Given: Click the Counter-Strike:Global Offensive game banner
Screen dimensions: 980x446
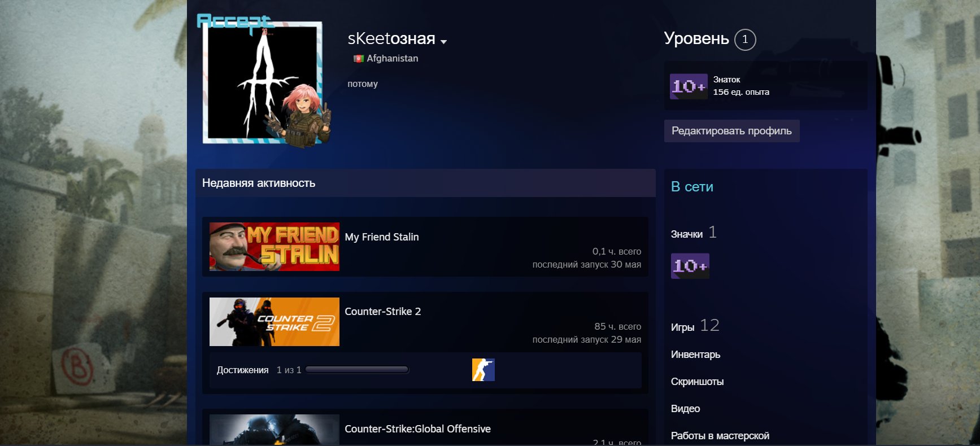Looking at the screenshot, I should [275, 430].
